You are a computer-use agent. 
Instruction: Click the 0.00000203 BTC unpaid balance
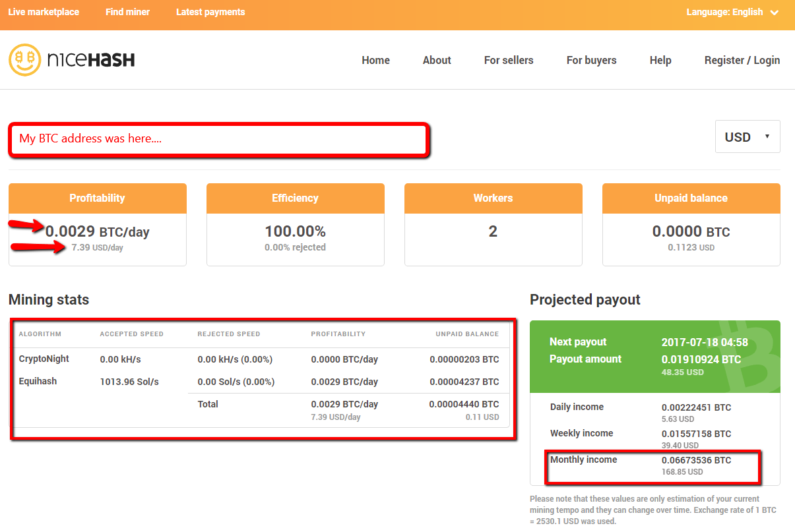(x=464, y=360)
